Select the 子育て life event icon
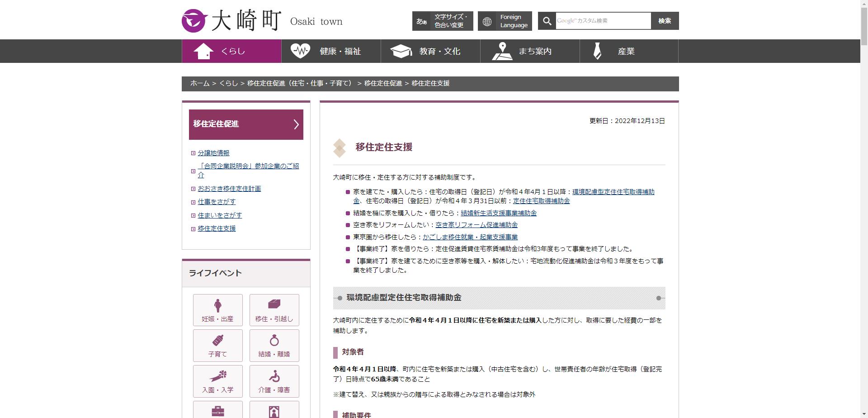Image resolution: width=868 pixels, height=418 pixels. coord(218,346)
